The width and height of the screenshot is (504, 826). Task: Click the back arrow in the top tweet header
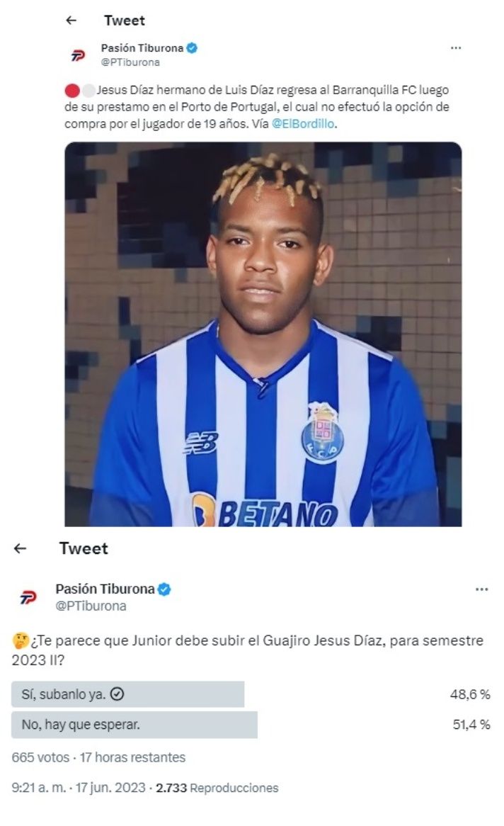(x=71, y=20)
